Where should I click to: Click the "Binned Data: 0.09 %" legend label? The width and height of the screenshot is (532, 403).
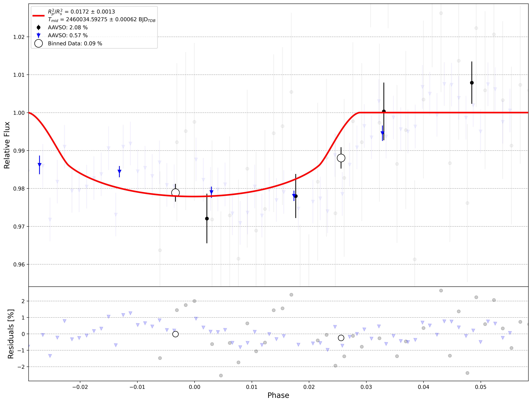pos(75,44)
